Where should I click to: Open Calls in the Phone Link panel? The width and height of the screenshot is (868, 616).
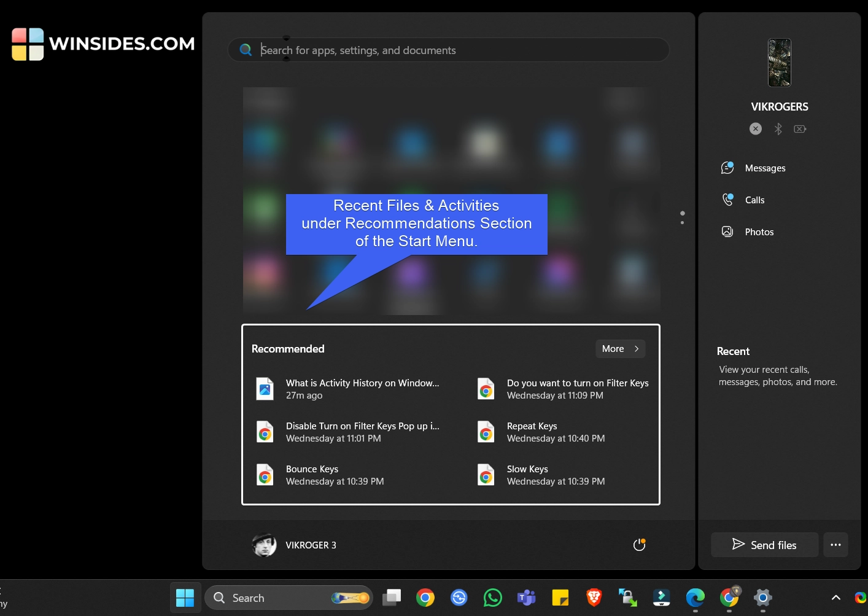(743, 200)
